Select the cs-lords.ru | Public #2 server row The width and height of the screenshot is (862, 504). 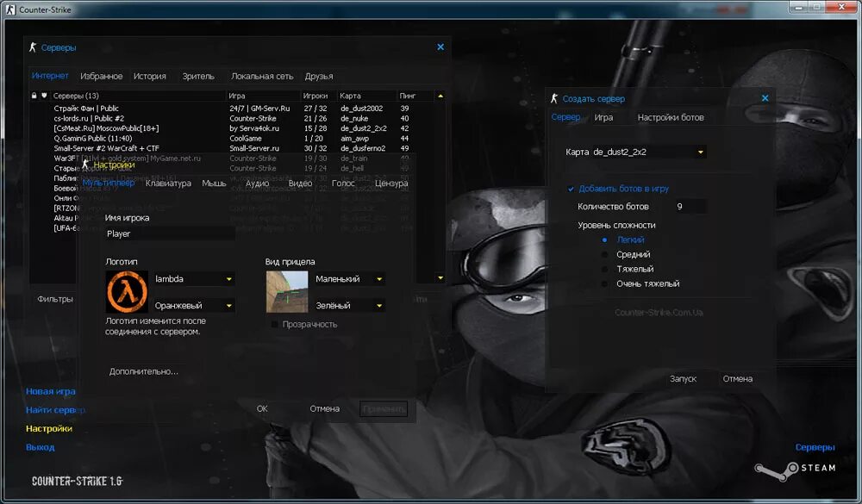coord(233,119)
